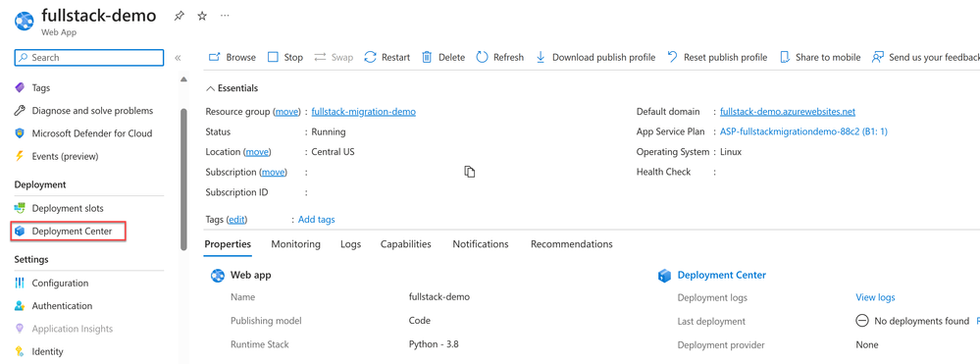Open Deployment Center heading link in Properties

[722, 275]
